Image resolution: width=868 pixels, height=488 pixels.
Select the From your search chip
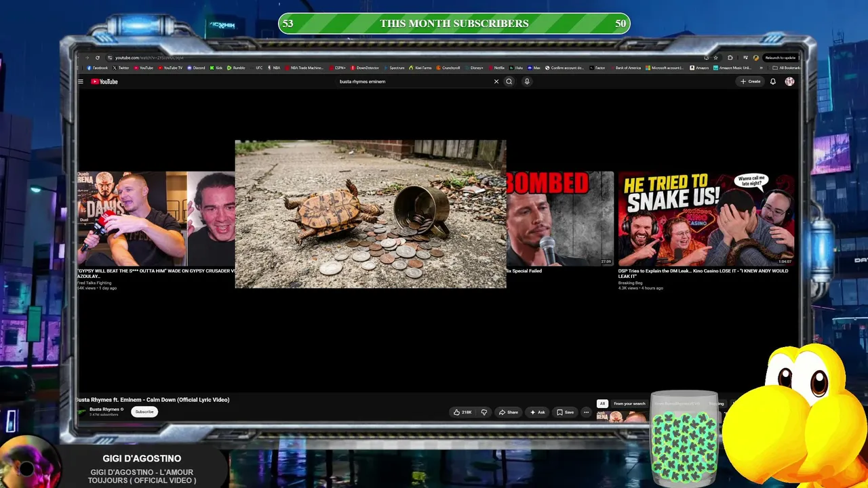(x=629, y=404)
